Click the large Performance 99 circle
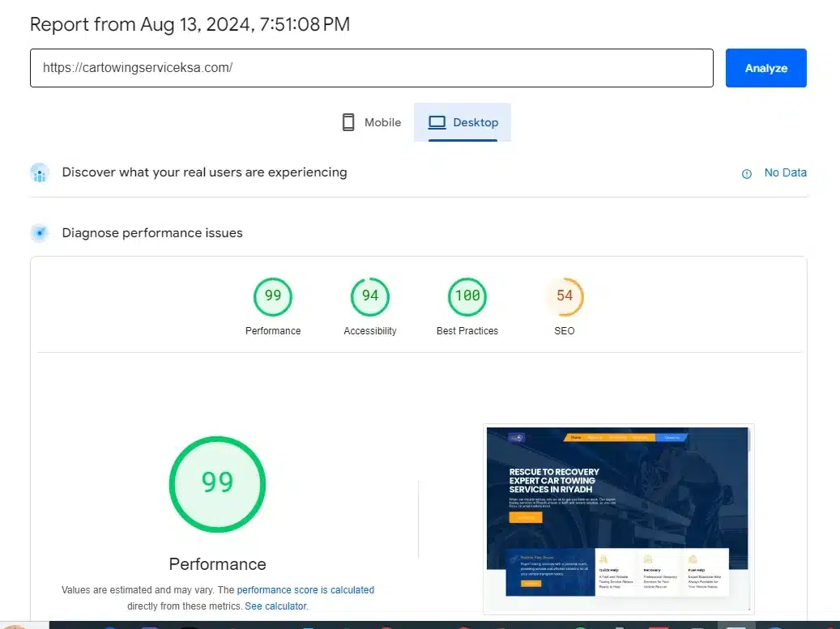The height and width of the screenshot is (629, 840). (x=217, y=483)
